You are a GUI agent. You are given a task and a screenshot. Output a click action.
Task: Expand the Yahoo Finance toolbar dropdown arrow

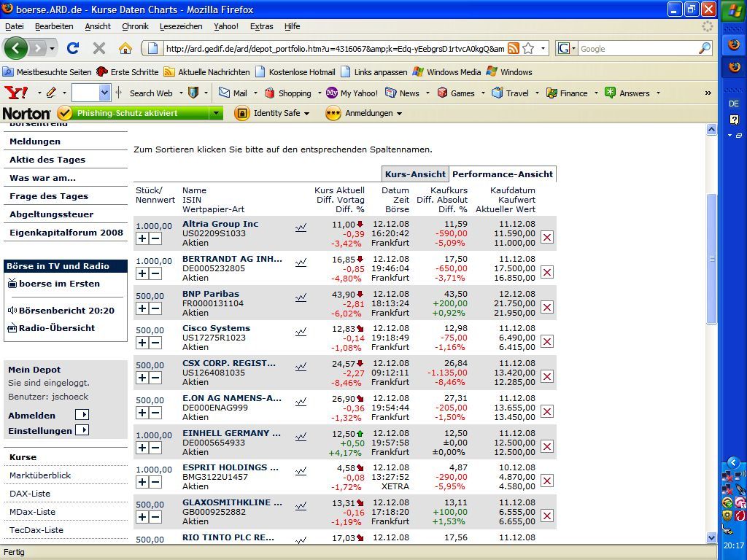coord(596,93)
